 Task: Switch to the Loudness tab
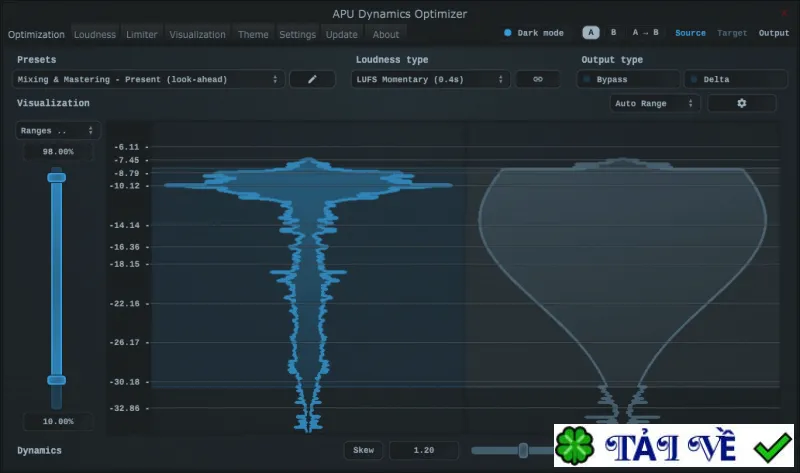click(x=95, y=35)
